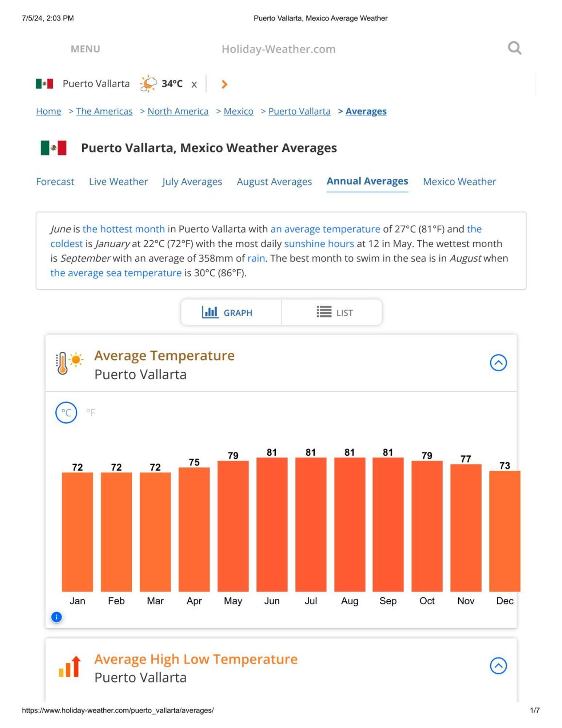Switch temperature units to °C
Screen dimensions: 562x728
[x=66, y=412]
